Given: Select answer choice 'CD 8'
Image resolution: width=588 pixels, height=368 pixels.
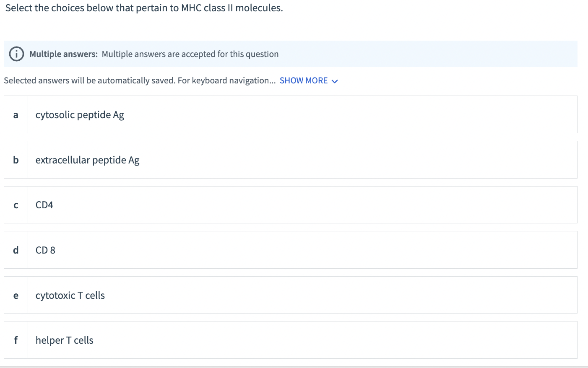Looking at the screenshot, I should click(x=168, y=250).
